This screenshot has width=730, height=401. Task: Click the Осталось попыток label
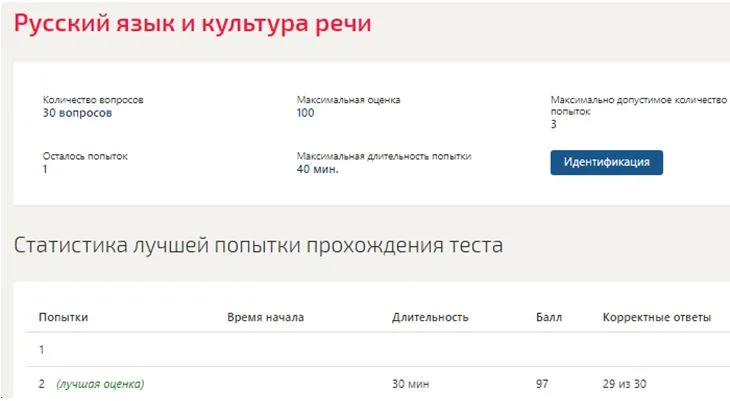tap(85, 156)
